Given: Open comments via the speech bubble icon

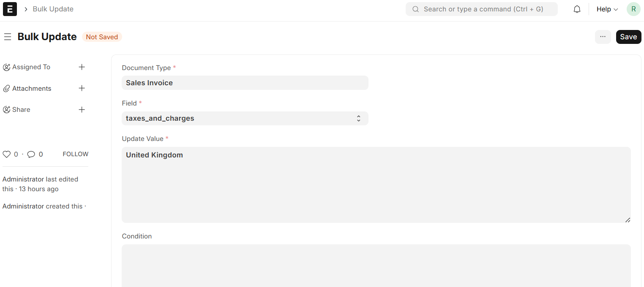Looking at the screenshot, I should click(x=31, y=154).
